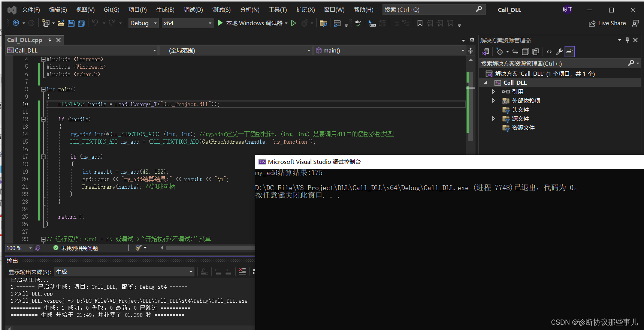Open editor settings gear icon above scrollbar
This screenshot has height=330, width=644.
[472, 40]
